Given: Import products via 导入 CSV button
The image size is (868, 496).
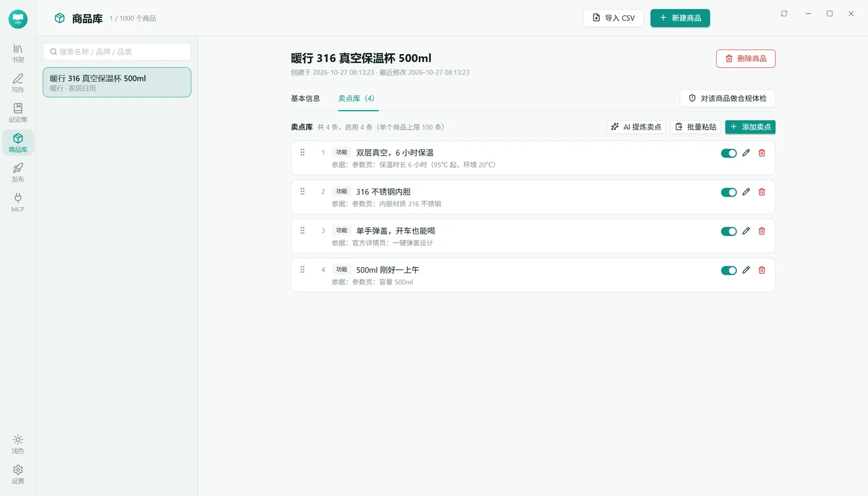Looking at the screenshot, I should (x=614, y=18).
